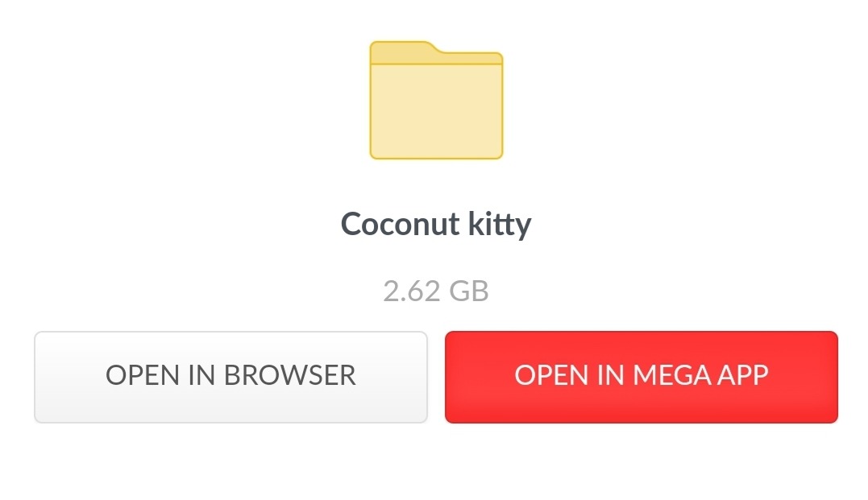Select the grey Open in Browser option
868x500 pixels.
point(230,376)
